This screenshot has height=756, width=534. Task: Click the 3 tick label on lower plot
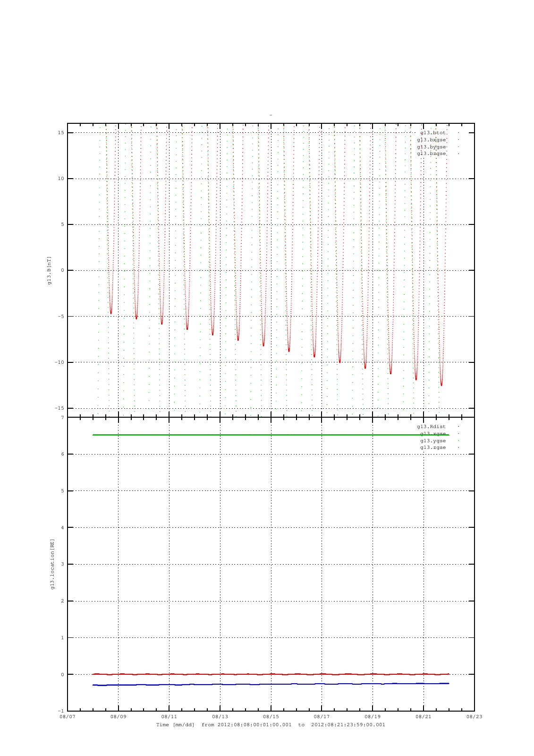coord(62,564)
